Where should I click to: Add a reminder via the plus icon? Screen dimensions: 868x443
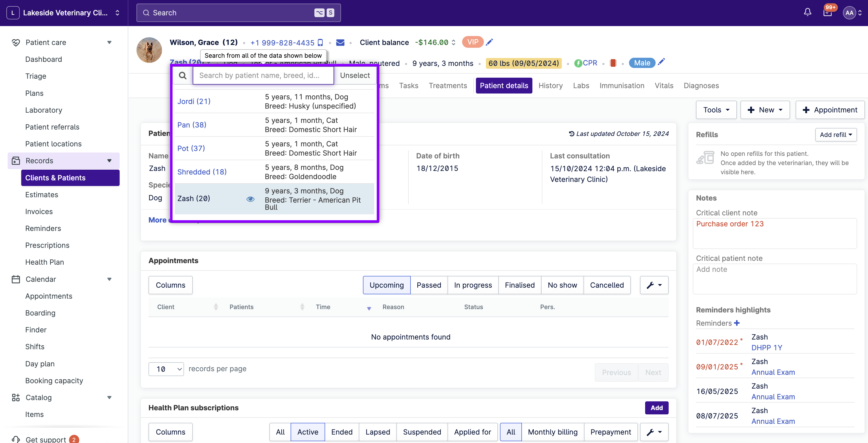737,323
